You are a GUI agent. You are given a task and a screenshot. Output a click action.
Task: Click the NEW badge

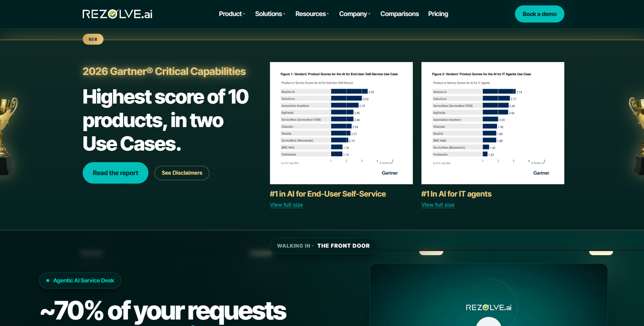[x=93, y=39]
